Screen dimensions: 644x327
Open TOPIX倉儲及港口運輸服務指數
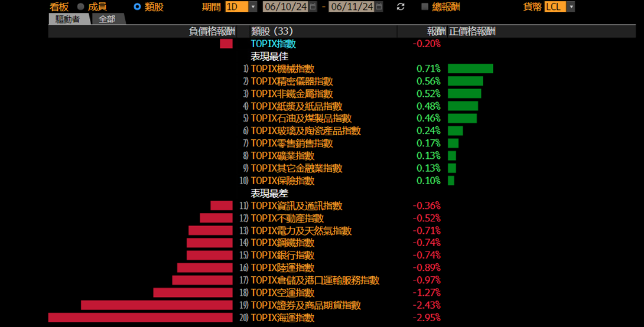315,280
